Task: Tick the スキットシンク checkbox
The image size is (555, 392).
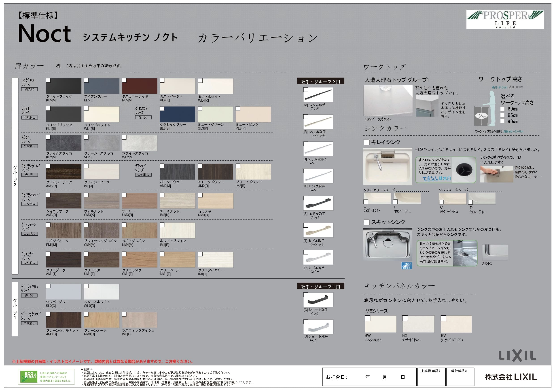Action: point(366,222)
